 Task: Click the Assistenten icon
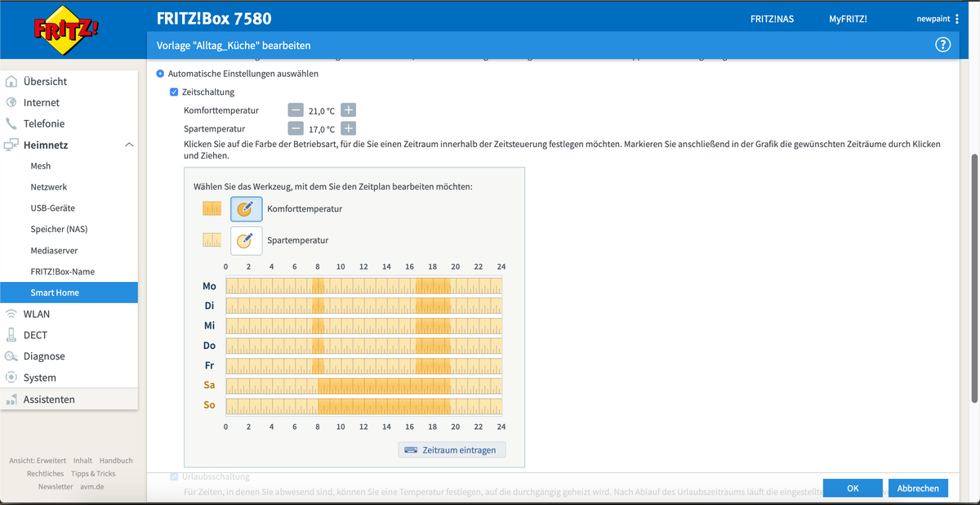[11, 400]
